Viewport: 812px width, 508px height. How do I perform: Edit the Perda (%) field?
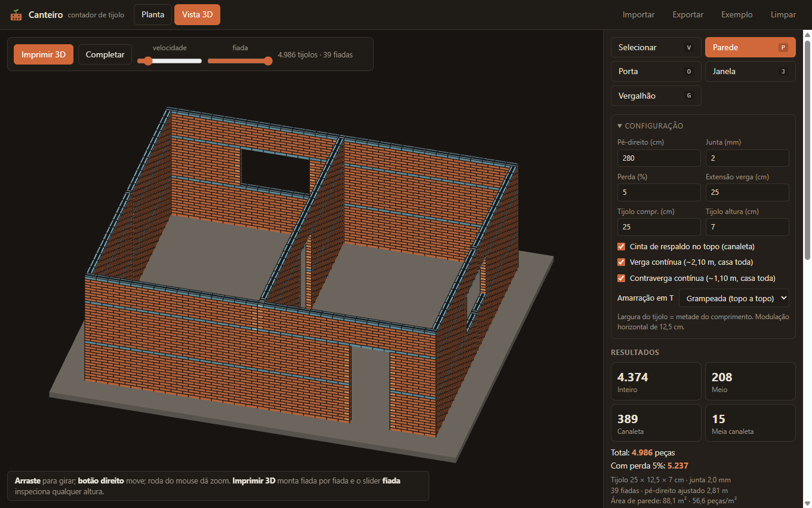click(659, 192)
